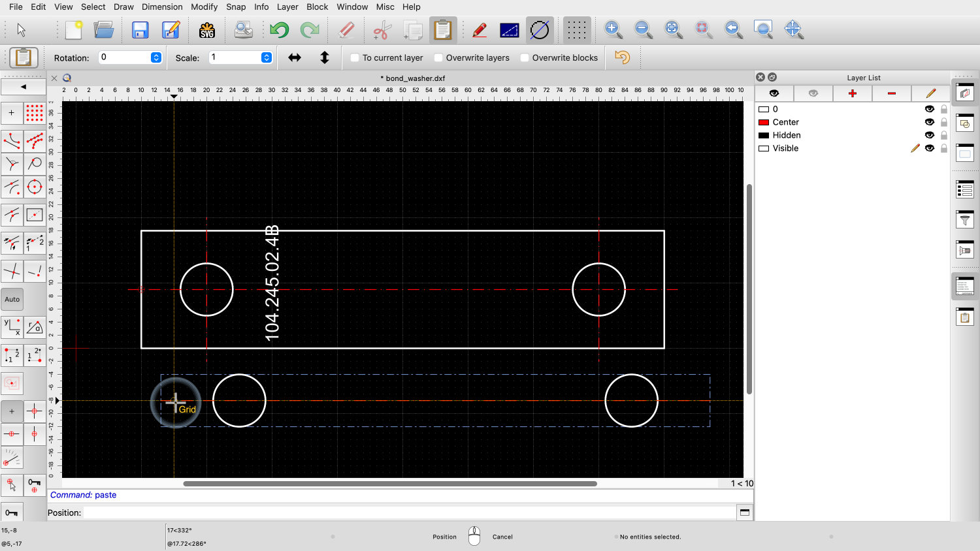Open the Rotation dropdown
980x551 pixels.
click(156, 57)
